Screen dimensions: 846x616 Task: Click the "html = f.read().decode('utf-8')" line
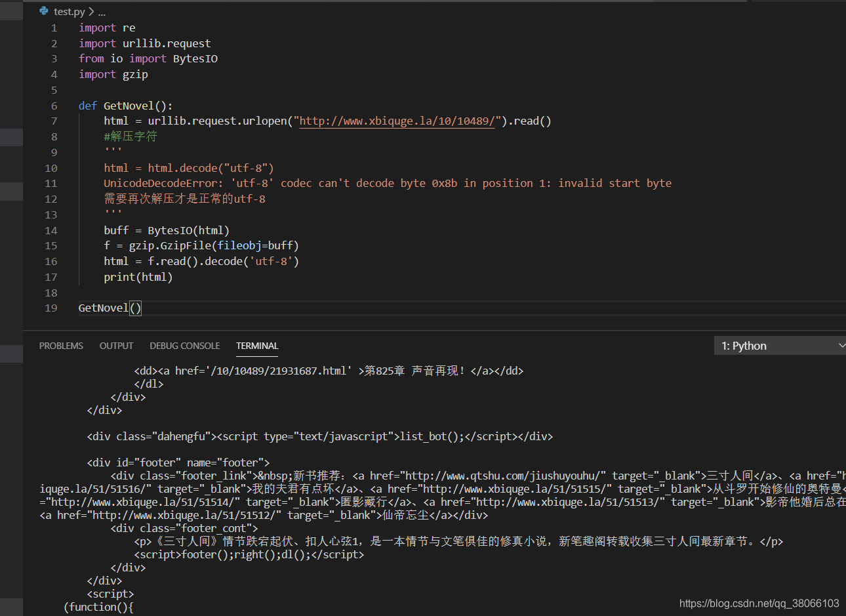click(x=201, y=262)
